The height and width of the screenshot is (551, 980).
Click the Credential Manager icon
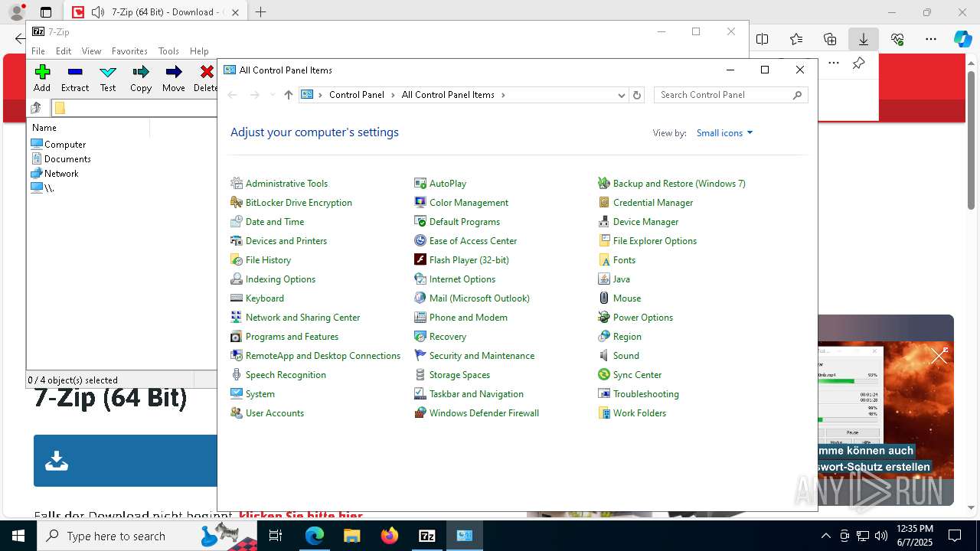click(604, 203)
